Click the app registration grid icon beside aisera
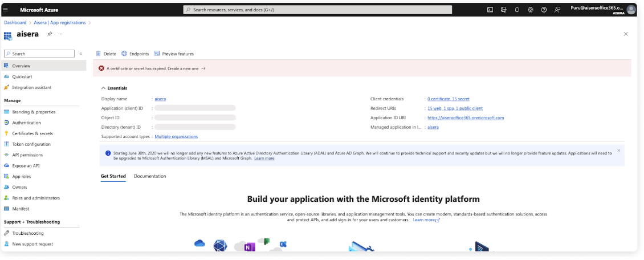644x260 pixels. 8,35
